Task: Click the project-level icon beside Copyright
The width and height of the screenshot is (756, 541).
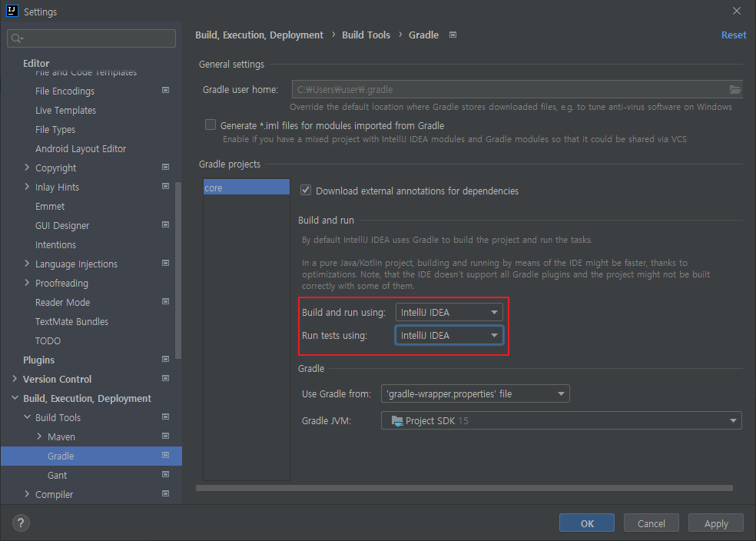Action: pos(165,167)
